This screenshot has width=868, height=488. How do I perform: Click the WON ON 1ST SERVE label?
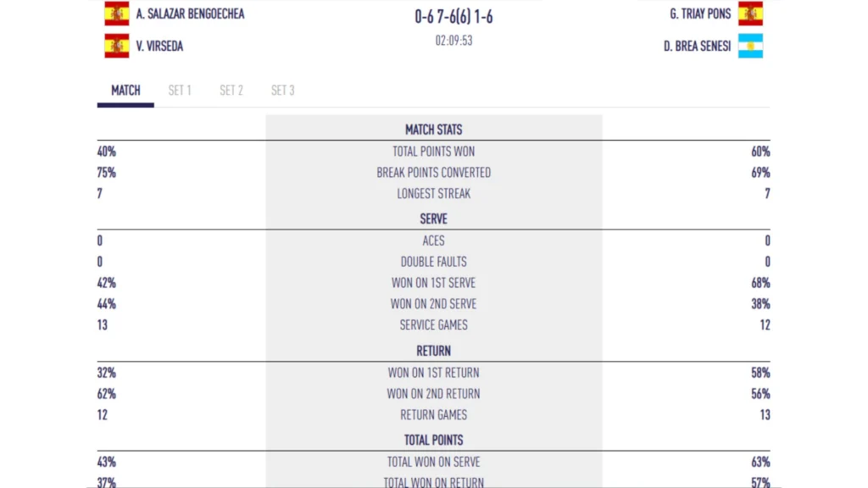coord(433,283)
